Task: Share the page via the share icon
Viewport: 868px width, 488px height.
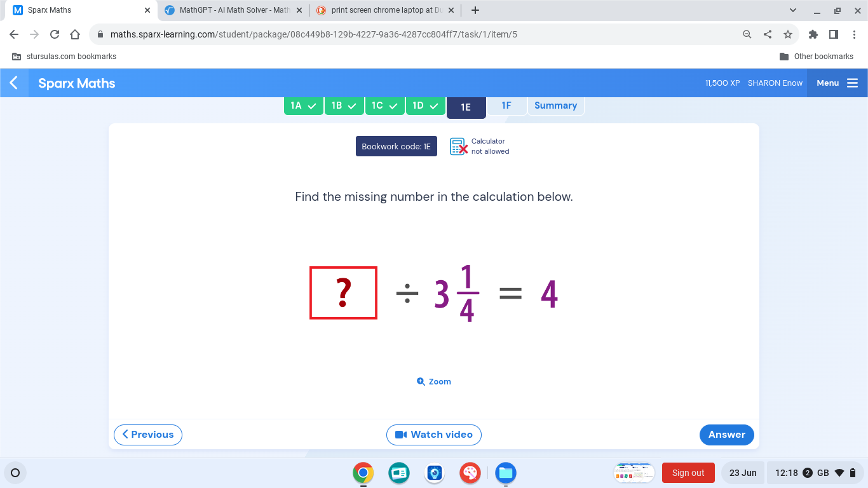Action: click(x=768, y=34)
